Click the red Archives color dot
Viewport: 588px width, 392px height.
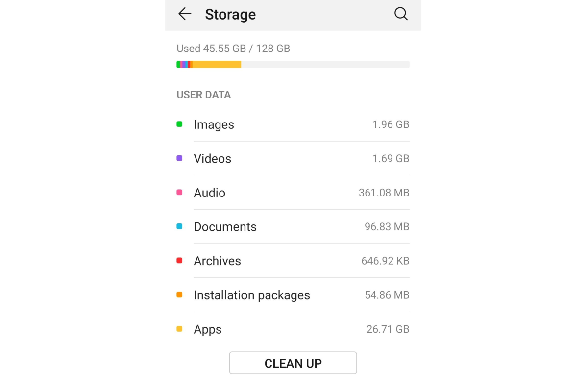179,261
